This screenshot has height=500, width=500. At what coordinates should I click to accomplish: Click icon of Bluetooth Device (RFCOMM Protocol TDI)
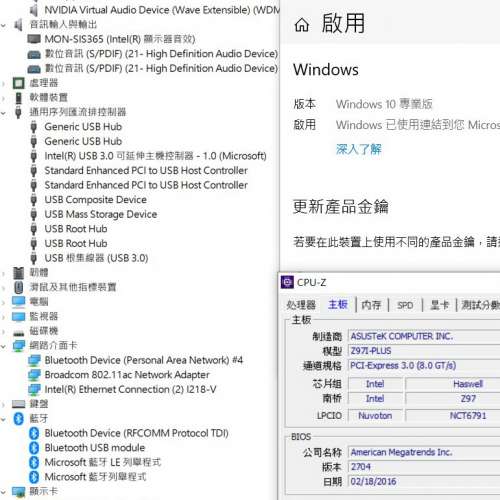click(x=34, y=433)
